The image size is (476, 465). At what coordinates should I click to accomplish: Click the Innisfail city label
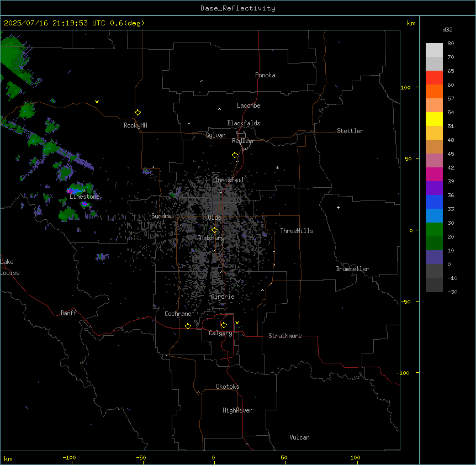coord(229,180)
